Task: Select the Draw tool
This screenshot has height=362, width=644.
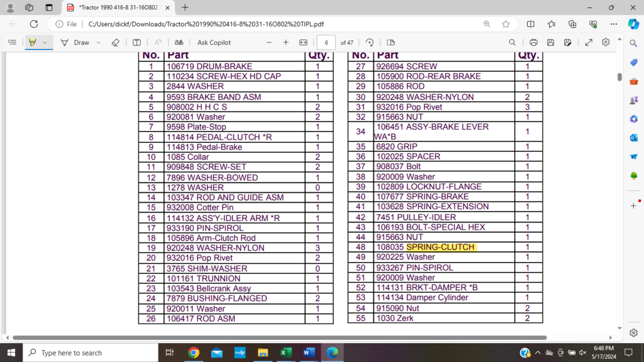Action: point(75,42)
